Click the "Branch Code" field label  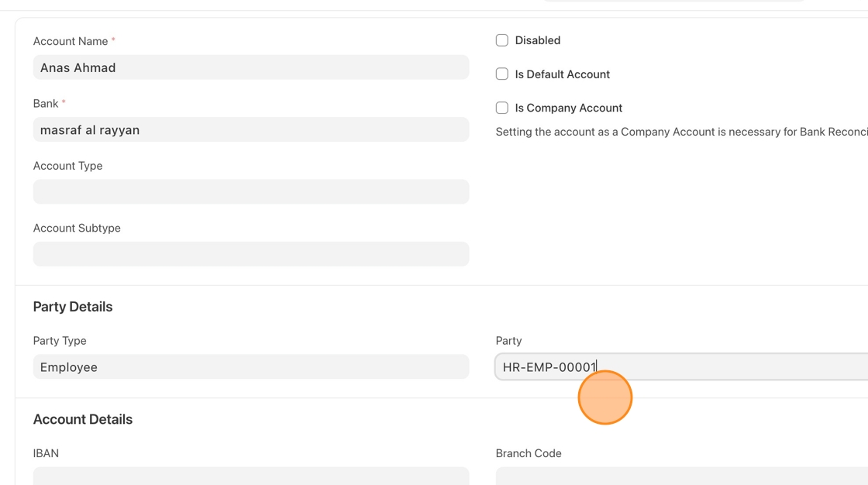tap(529, 453)
